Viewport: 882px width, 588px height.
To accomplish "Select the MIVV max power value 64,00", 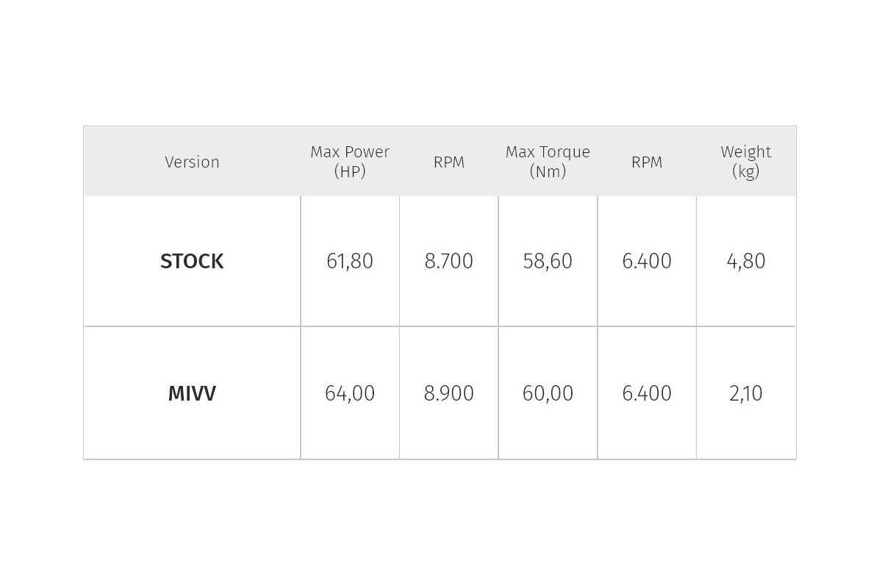I will coord(350,394).
